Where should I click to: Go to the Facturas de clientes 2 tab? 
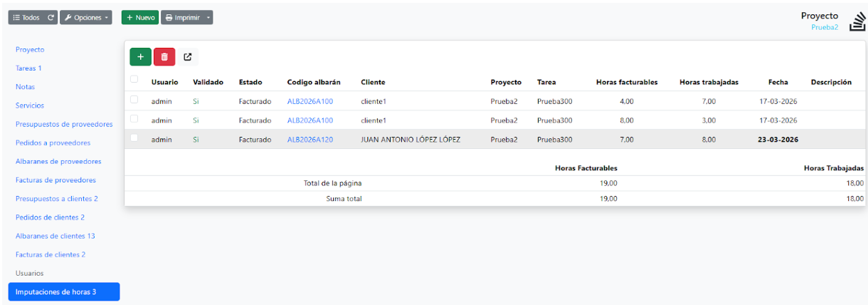point(51,254)
